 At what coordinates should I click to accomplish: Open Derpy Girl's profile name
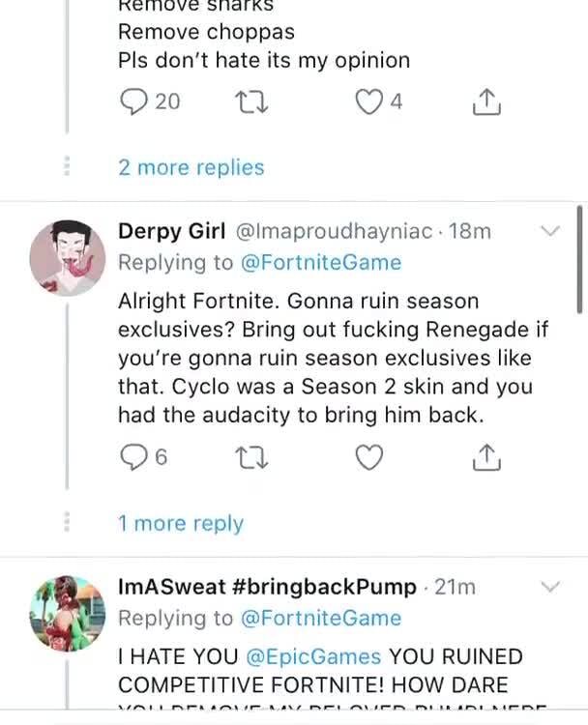click(171, 231)
